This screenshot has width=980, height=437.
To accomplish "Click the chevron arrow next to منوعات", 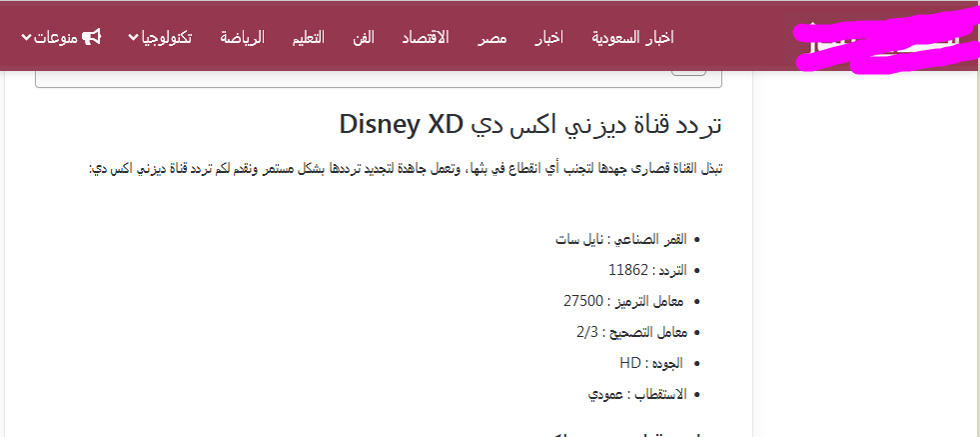I will pyautogui.click(x=26, y=38).
